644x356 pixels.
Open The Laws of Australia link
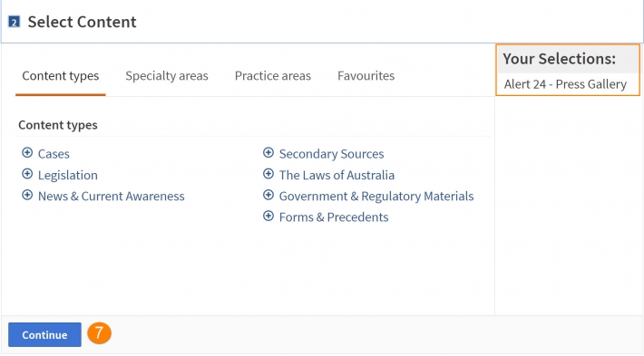[x=337, y=175]
